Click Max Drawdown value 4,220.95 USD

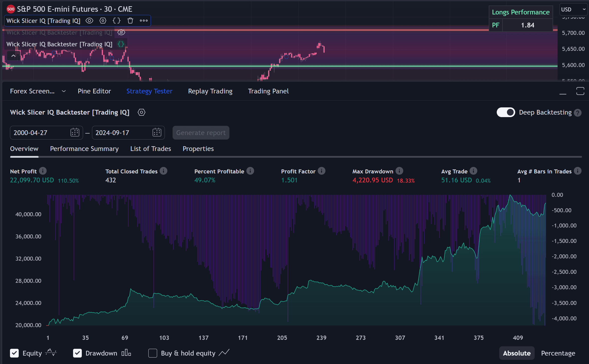373,180
